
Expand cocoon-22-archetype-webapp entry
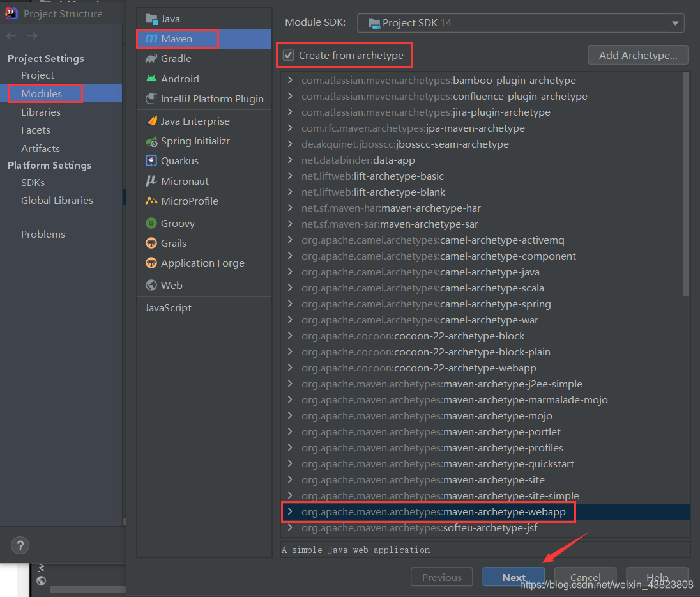[x=290, y=368]
